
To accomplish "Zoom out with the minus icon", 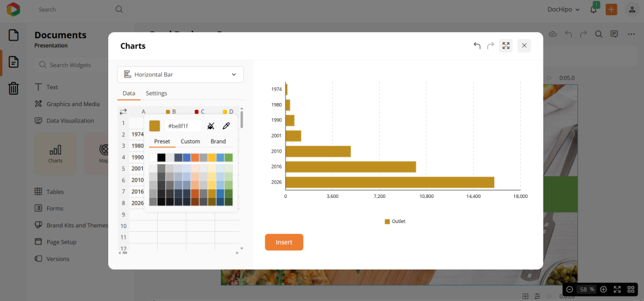I will (x=570, y=289).
